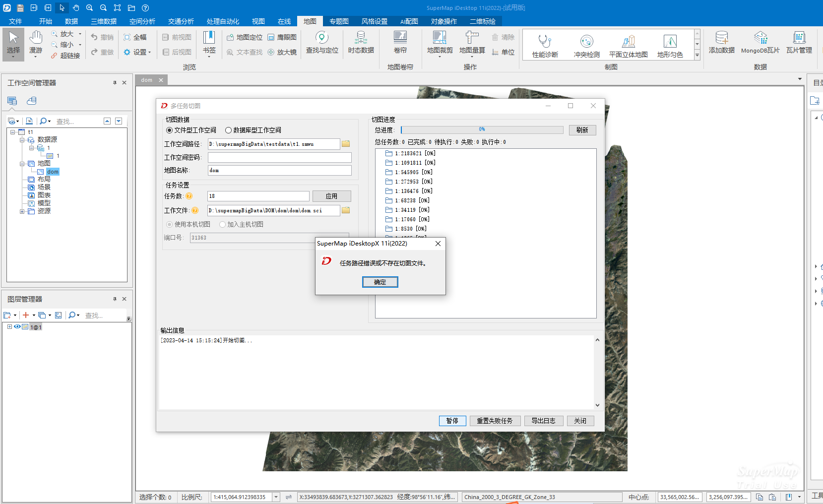This screenshot has height=504, width=823.
Task: Click 添加数据 add data icon
Action: [x=721, y=43]
